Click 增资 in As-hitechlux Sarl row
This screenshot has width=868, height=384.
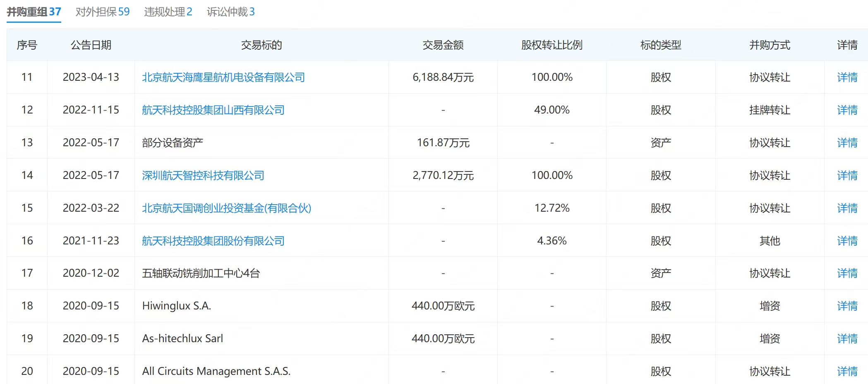[770, 339]
